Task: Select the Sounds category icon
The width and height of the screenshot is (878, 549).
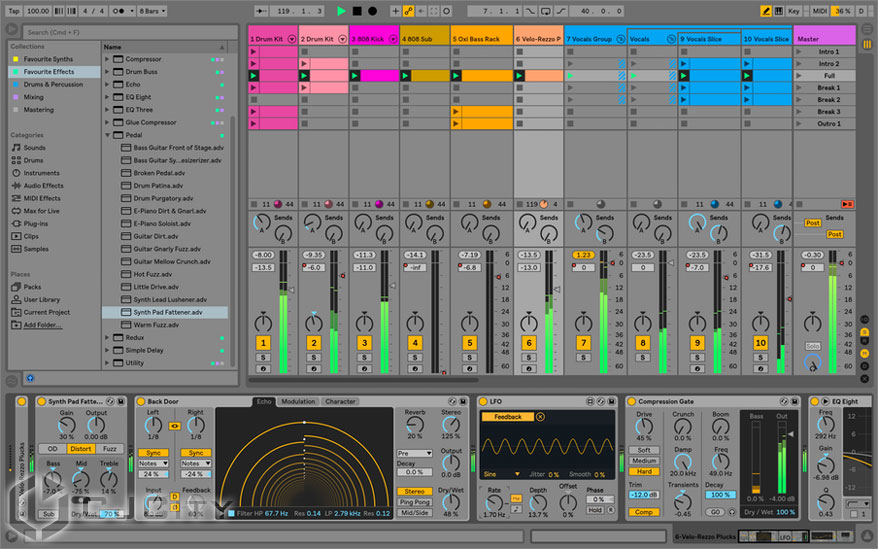Action: tap(16, 147)
